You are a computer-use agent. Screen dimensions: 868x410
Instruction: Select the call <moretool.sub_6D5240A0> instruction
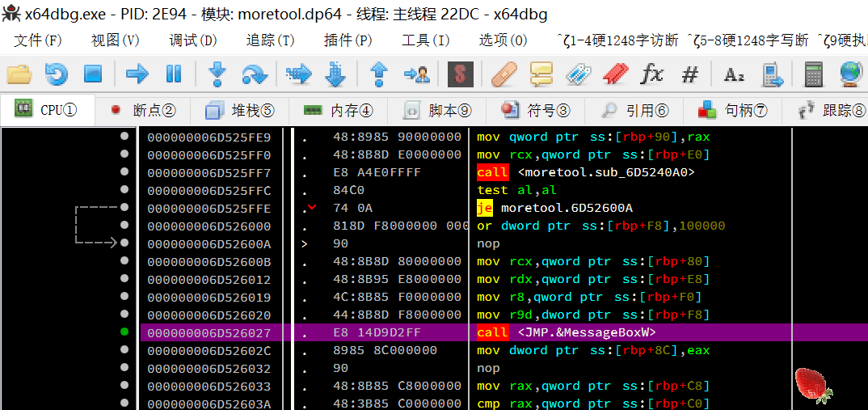coord(585,172)
